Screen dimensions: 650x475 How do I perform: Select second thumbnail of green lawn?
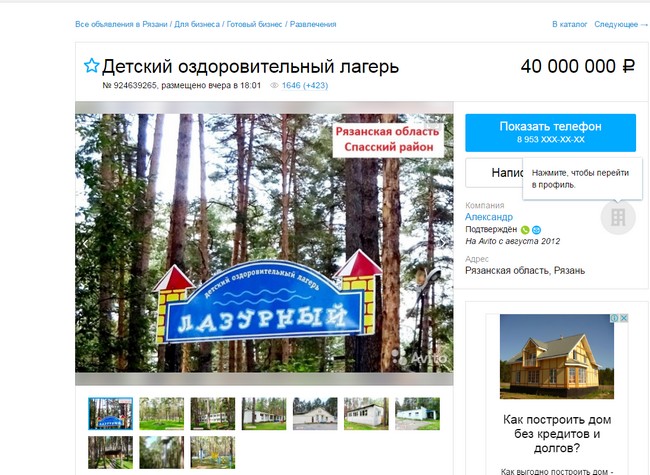point(162,414)
